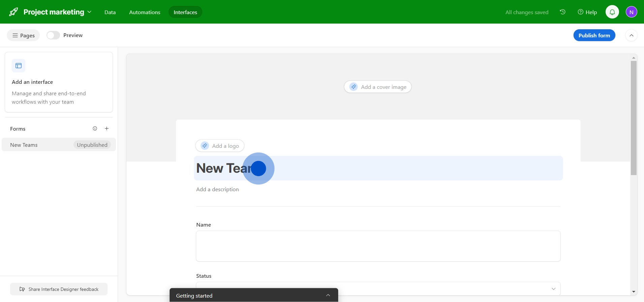This screenshot has height=302, width=644.
Task: Open the user account avatar
Action: coord(631,12)
